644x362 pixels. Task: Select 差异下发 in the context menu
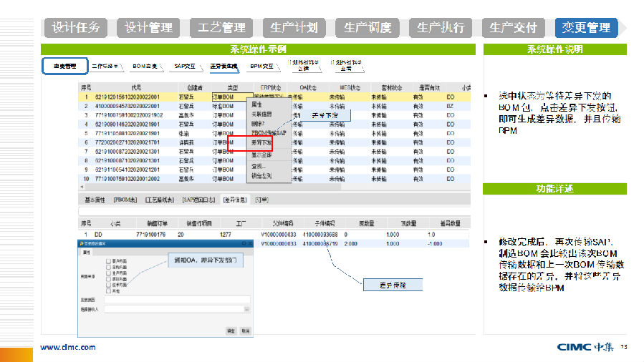tap(261, 143)
